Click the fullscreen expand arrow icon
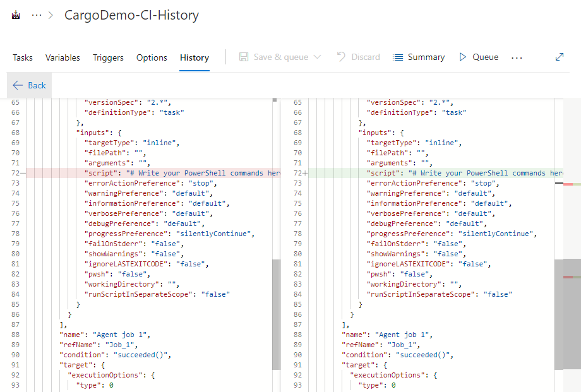 pos(559,56)
